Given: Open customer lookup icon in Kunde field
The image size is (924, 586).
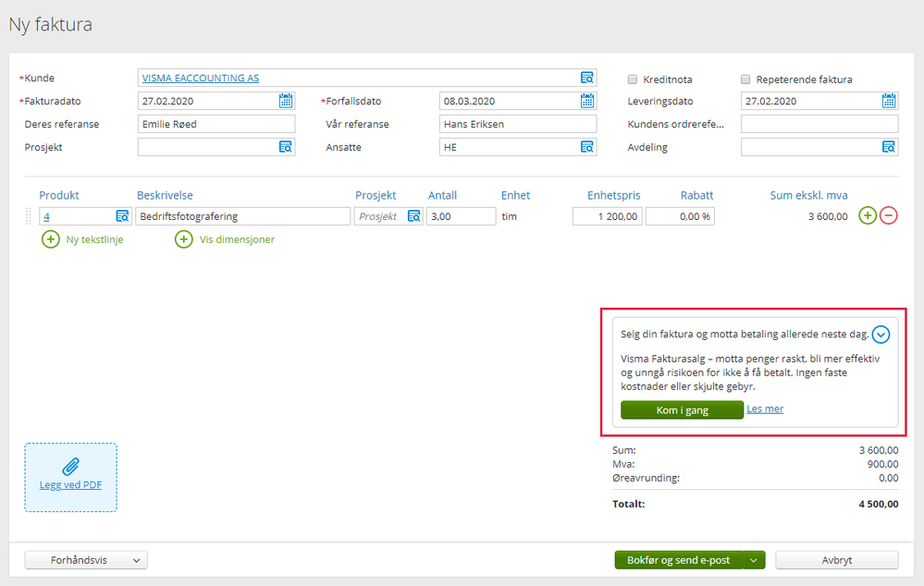Looking at the screenshot, I should [587, 78].
